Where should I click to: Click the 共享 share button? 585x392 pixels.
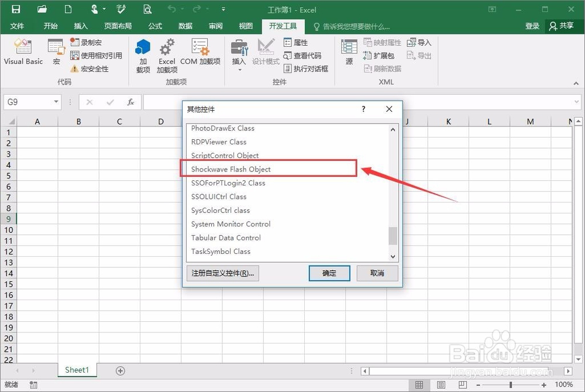(x=562, y=26)
